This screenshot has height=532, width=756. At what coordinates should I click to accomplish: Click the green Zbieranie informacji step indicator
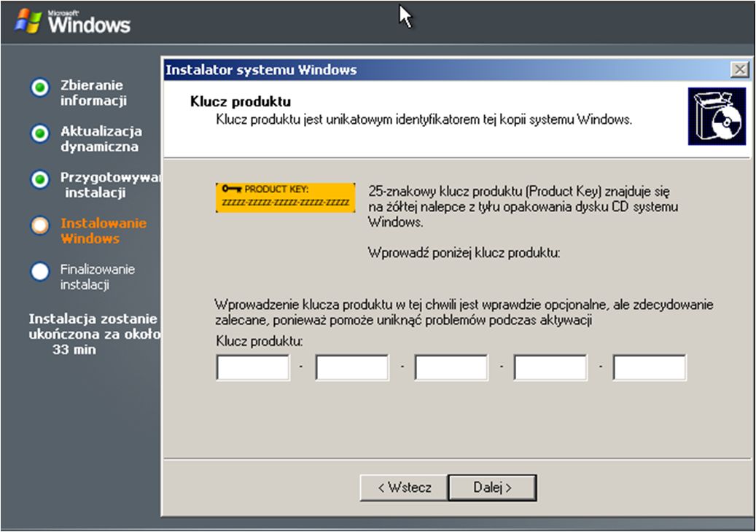point(40,87)
